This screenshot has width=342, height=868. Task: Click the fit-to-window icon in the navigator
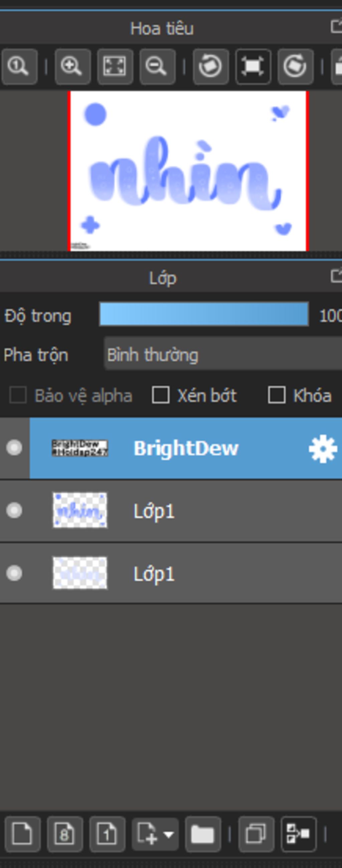click(115, 66)
